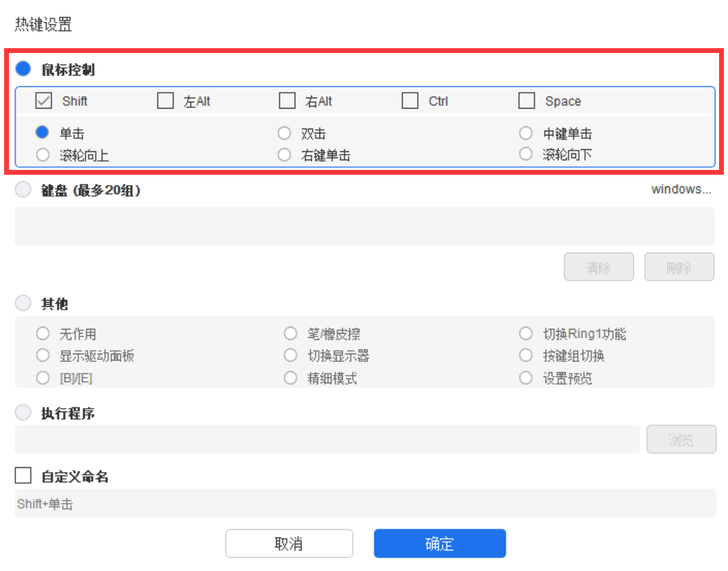The height and width of the screenshot is (571, 728).
Task: Pick the 右键单击 radio option
Action: pyautogui.click(x=285, y=155)
